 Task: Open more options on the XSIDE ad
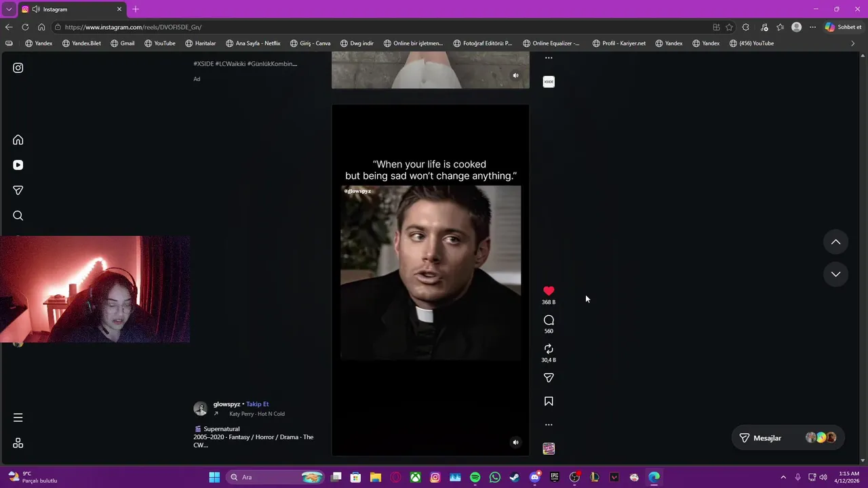point(549,58)
